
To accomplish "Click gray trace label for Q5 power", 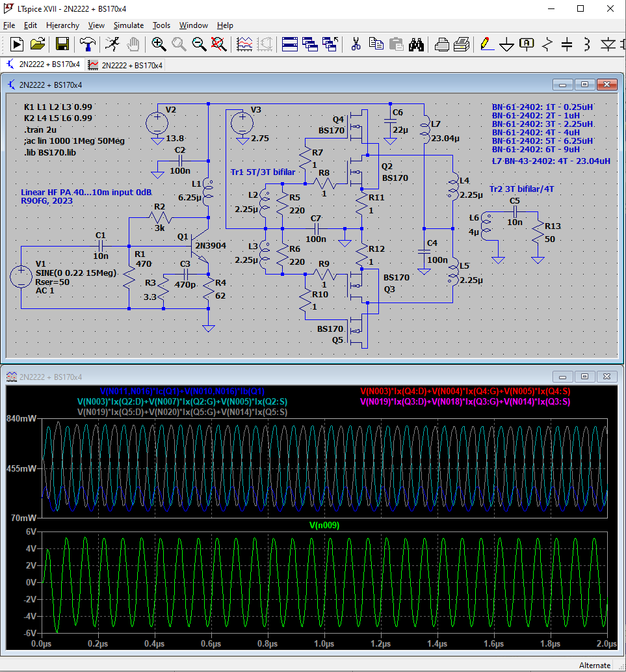I will click(182, 412).
